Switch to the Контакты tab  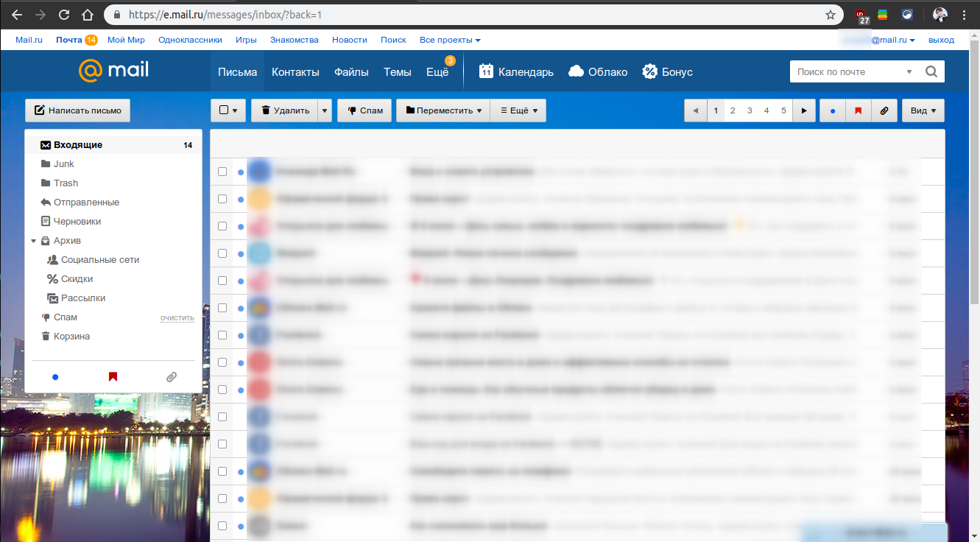pyautogui.click(x=295, y=71)
